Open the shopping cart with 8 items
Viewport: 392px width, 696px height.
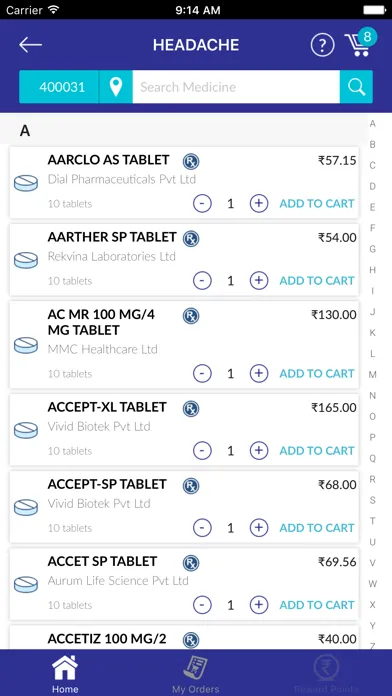click(x=360, y=43)
